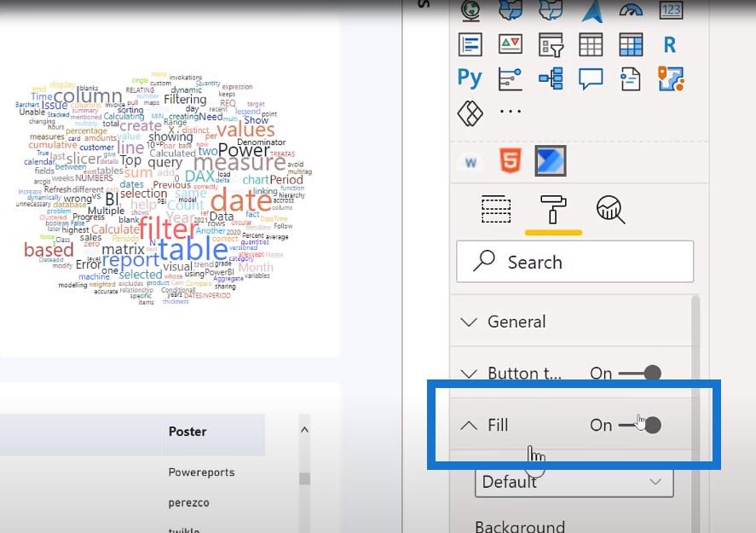Image resolution: width=756 pixels, height=533 pixels.
Task: Select the Gauge visual icon
Action: 631,9
